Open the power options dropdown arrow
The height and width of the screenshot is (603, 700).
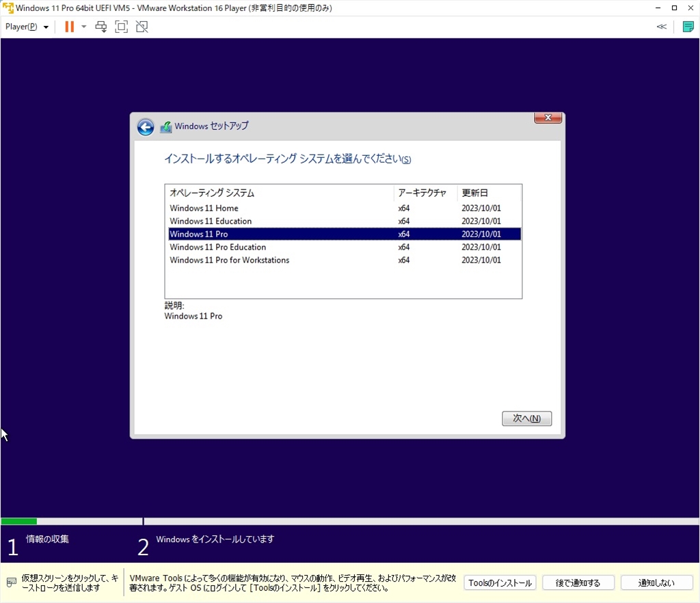click(83, 27)
